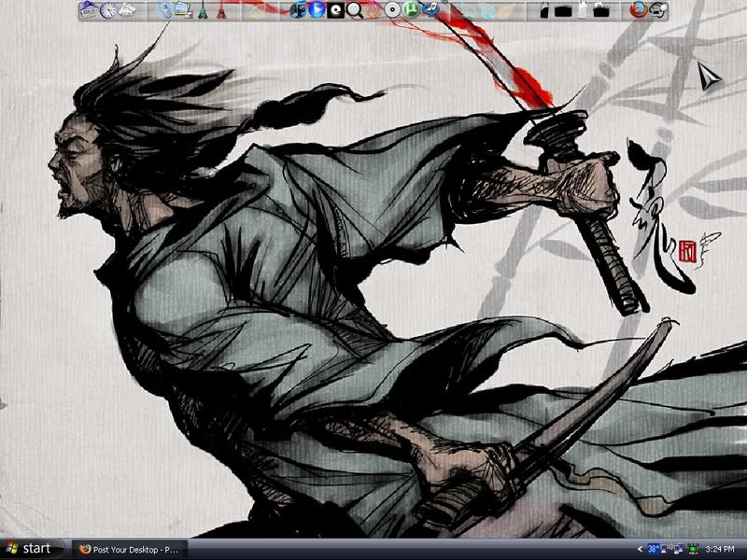Launch Firefox from the dock
Viewport: 747px width, 560px height.
(x=639, y=10)
